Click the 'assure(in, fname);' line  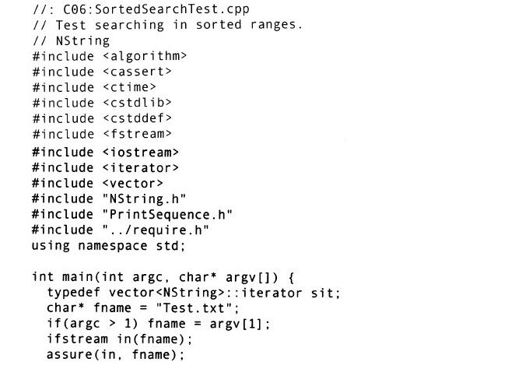click(x=115, y=355)
